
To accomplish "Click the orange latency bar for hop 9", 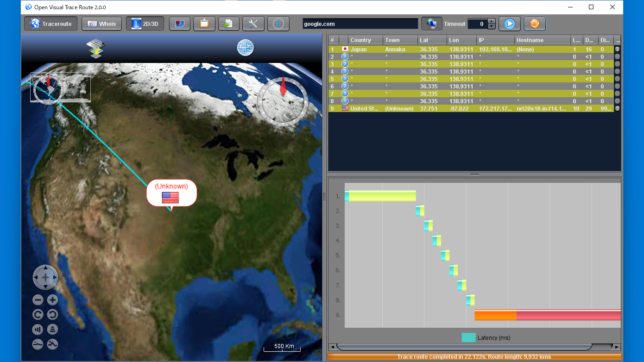I will click(x=495, y=315).
